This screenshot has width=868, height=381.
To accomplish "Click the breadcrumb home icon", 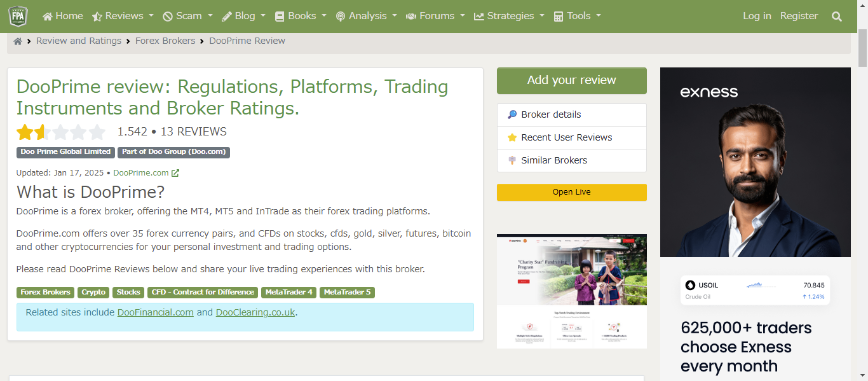I will coord(18,41).
